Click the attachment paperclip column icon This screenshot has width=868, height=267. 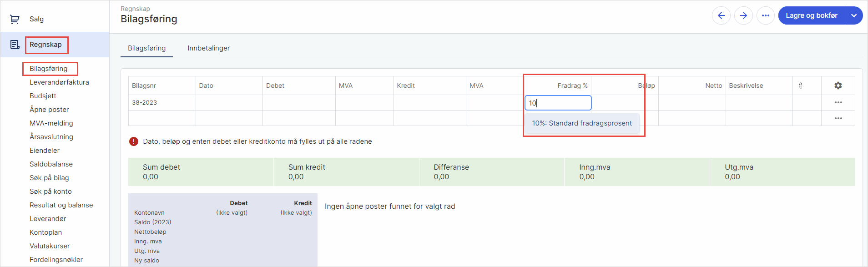[801, 86]
